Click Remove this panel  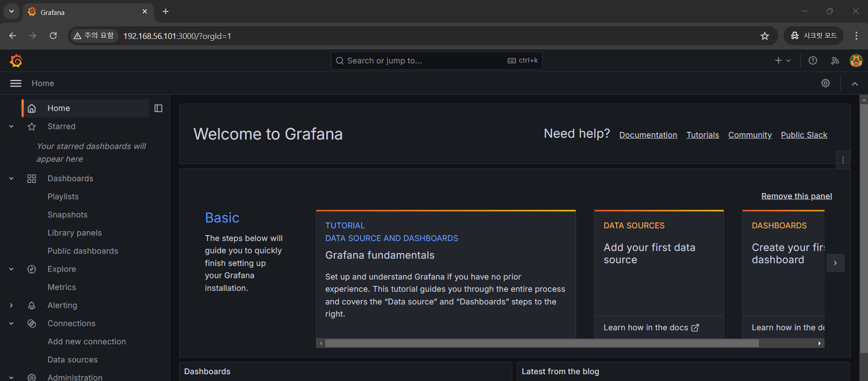point(796,196)
